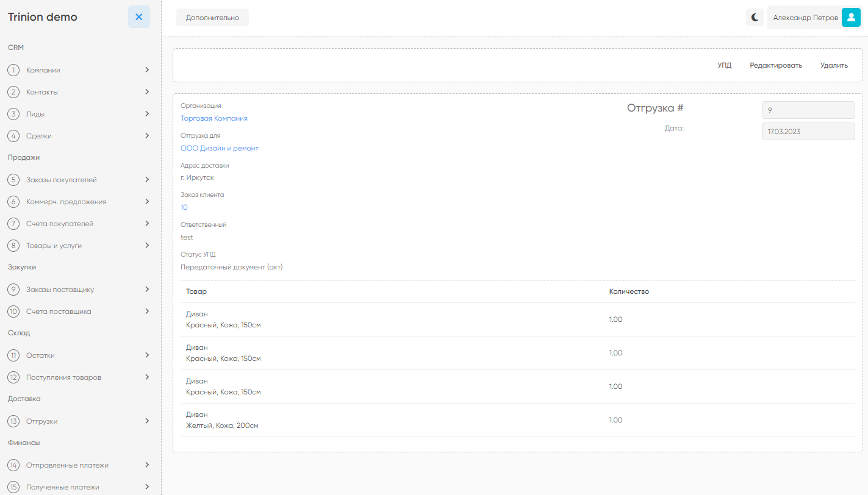This screenshot has height=495, width=868.
Task: Open the ООО Дизайн и ремонт link
Action: click(220, 148)
